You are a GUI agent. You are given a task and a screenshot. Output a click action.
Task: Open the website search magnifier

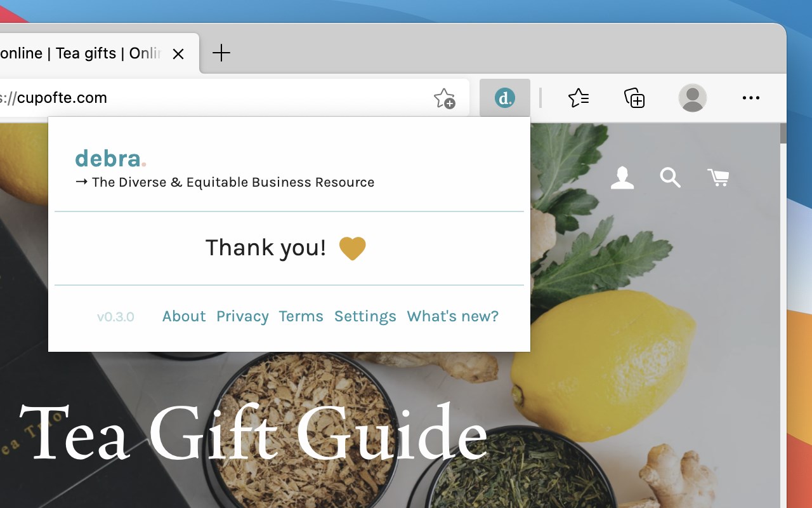[x=670, y=177]
